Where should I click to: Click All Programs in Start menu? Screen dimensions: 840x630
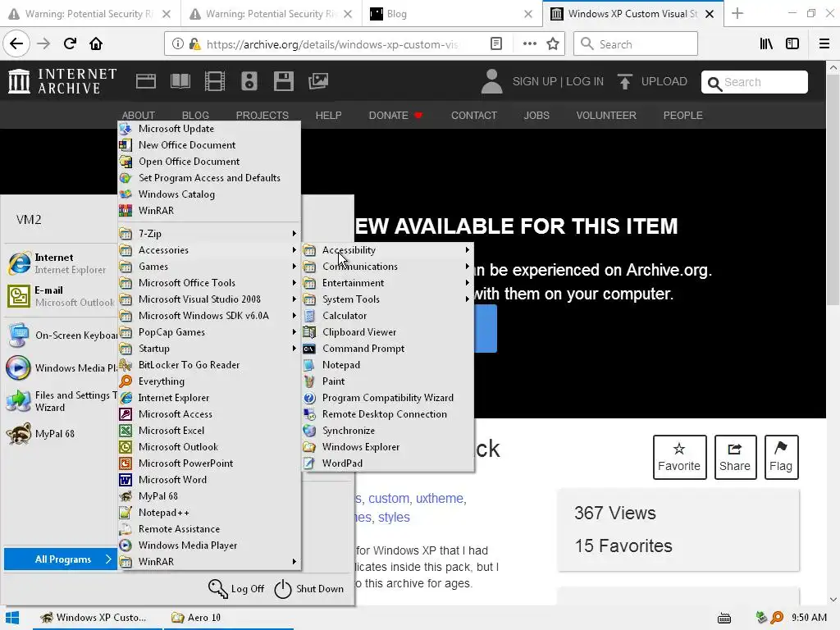[61, 559]
